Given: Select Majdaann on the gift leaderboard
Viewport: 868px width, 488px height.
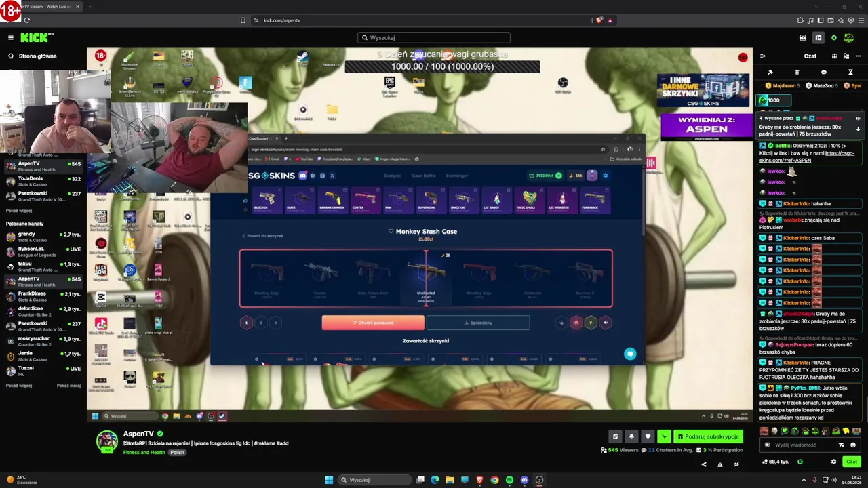Looking at the screenshot, I should pyautogui.click(x=783, y=86).
